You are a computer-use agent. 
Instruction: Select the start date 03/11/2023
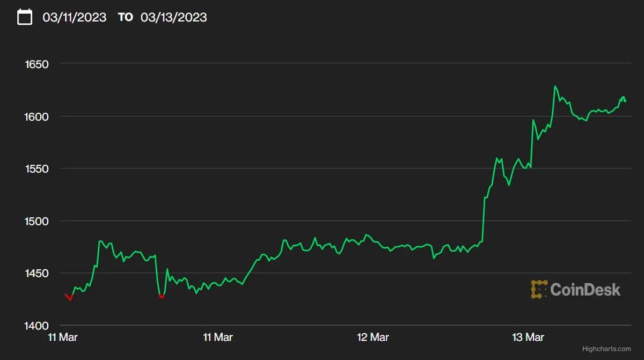pos(75,17)
